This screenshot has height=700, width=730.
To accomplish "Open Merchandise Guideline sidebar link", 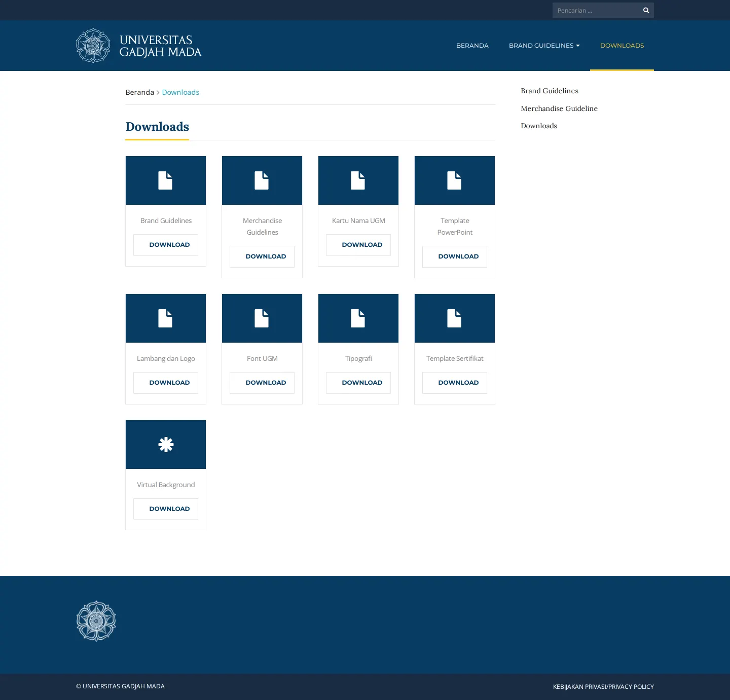I will (559, 108).
